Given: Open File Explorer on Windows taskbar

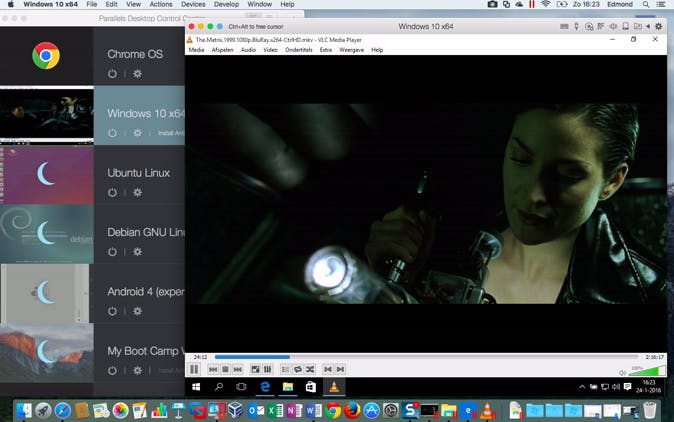Looking at the screenshot, I should coord(288,387).
